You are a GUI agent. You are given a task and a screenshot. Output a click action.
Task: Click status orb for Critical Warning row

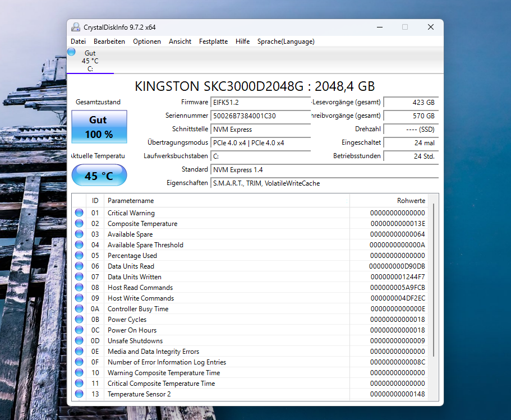(79, 213)
